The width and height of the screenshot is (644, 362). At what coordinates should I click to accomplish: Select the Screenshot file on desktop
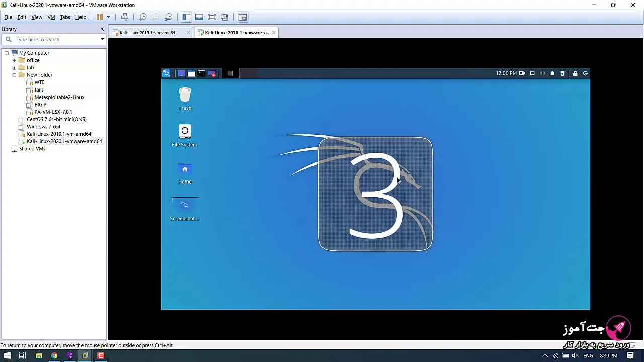point(185,210)
